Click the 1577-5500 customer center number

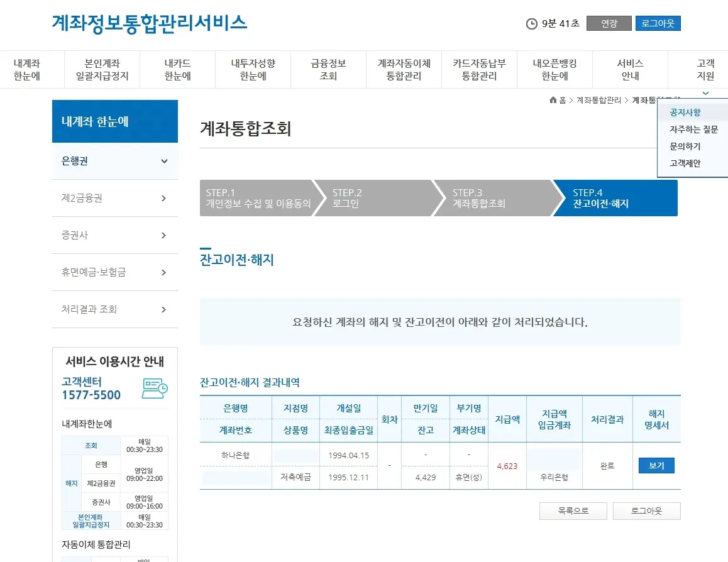pos(91,395)
